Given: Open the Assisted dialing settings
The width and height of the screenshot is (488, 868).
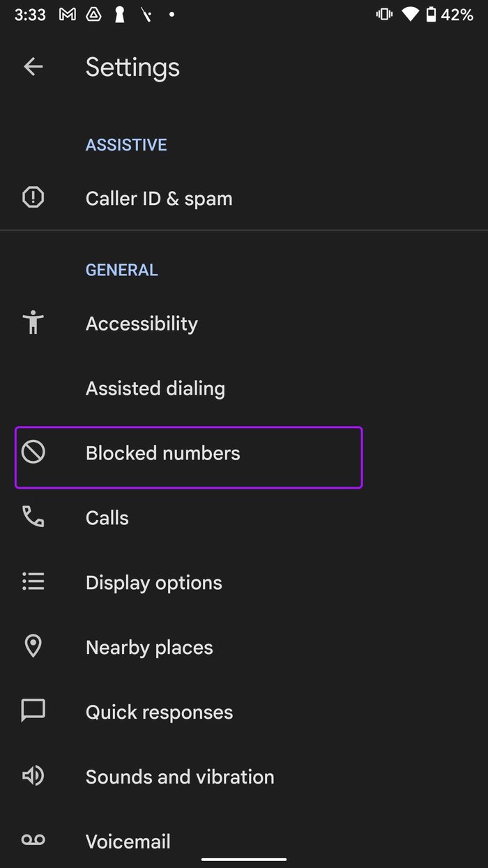Looking at the screenshot, I should click(x=155, y=388).
